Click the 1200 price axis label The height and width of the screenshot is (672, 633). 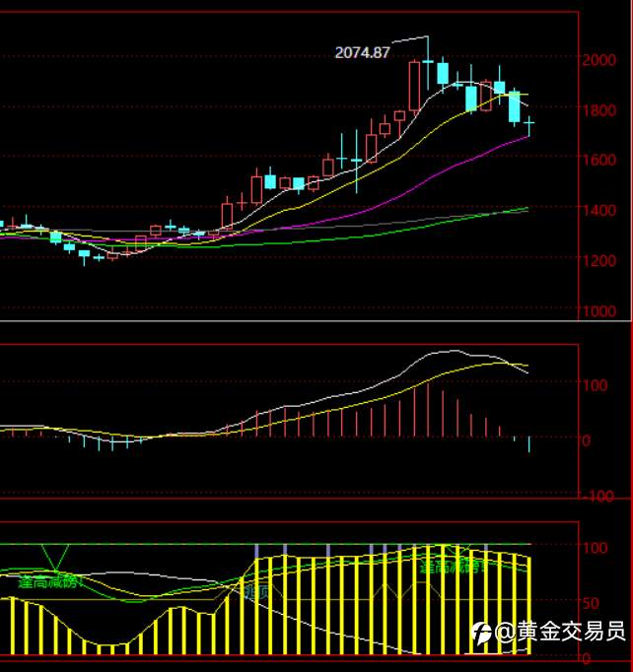pos(598,260)
